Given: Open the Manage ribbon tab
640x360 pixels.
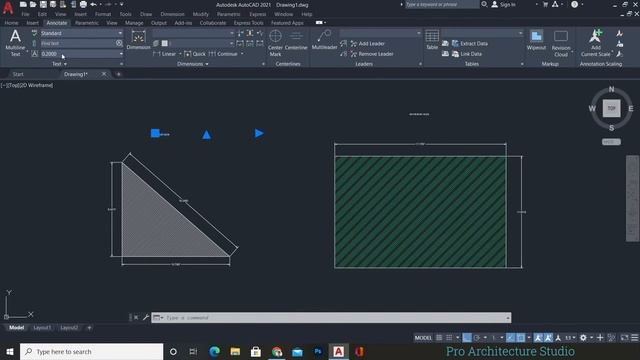Looking at the screenshot, I should point(134,23).
